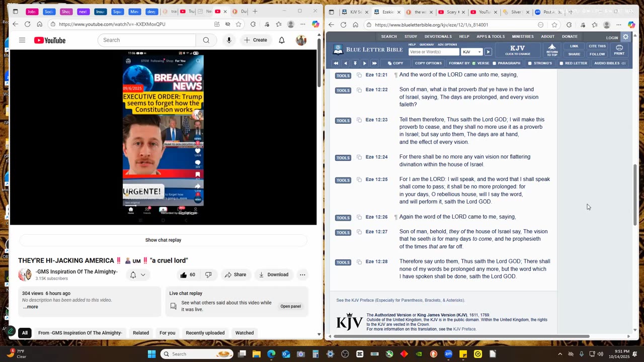Open the weather widget on the taskbar
Viewport: 644px width, 362px height.
(x=16, y=354)
